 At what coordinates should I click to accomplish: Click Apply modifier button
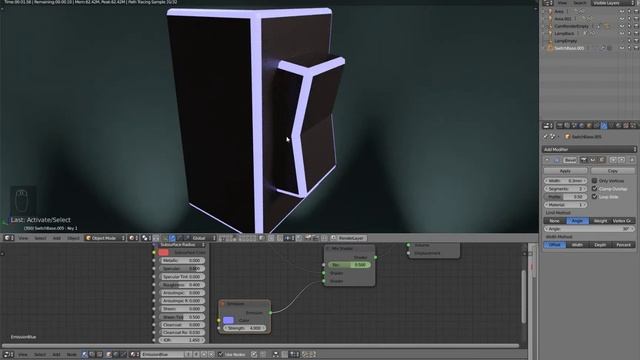[x=565, y=171]
